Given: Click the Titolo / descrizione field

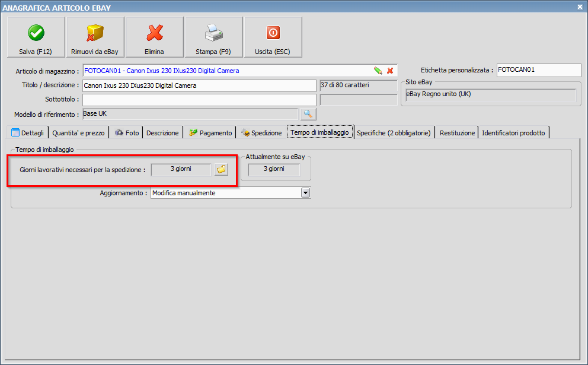Looking at the screenshot, I should (200, 85).
